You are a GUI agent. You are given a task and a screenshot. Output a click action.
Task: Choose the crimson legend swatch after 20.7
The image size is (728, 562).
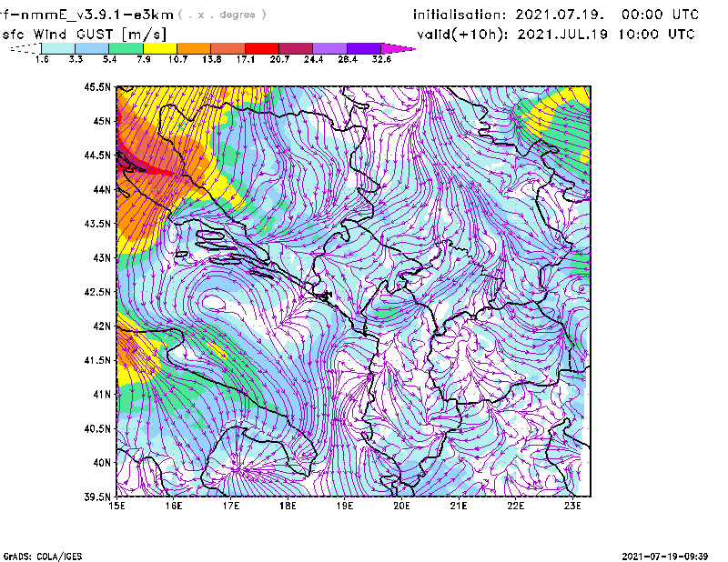296,48
